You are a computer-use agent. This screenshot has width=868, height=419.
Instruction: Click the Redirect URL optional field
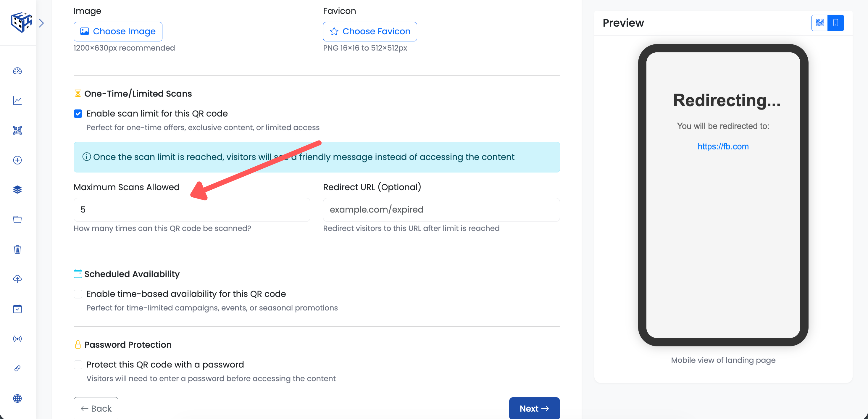point(441,210)
